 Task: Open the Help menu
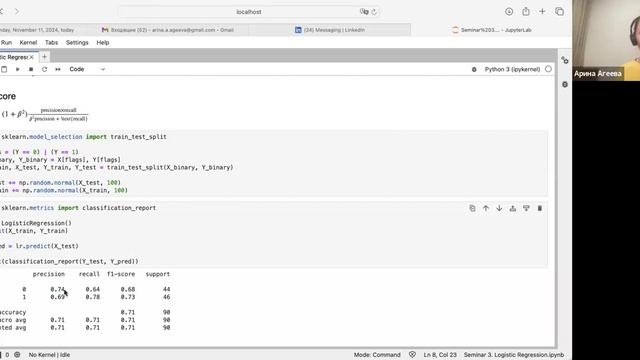click(103, 42)
